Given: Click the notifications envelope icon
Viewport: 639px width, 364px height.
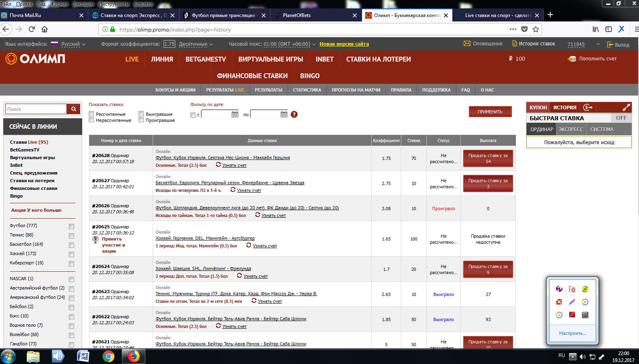Looking at the screenshot, I should click(467, 44).
